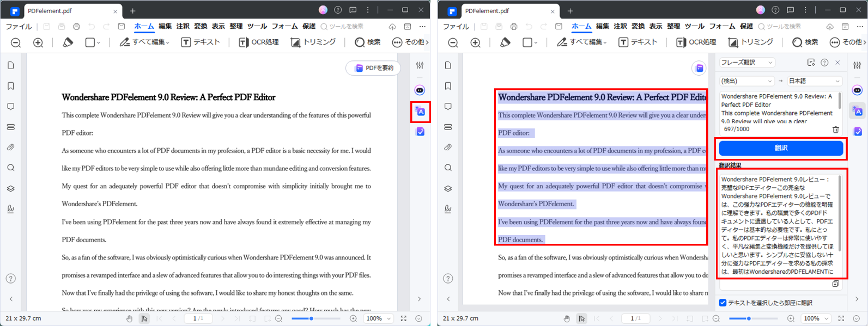Open the attachments paperclip panel in the left window

[x=11, y=147]
